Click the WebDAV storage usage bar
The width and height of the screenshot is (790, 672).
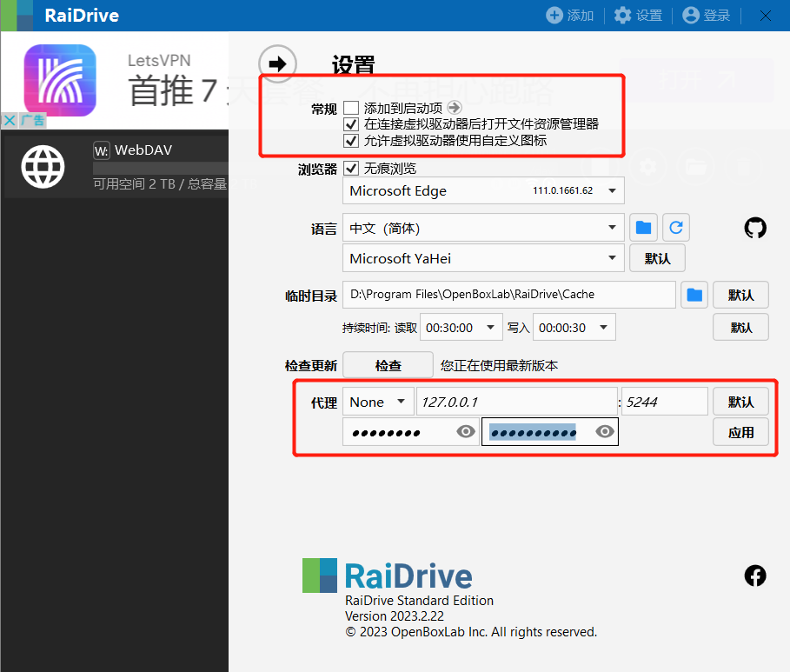[x=162, y=168]
